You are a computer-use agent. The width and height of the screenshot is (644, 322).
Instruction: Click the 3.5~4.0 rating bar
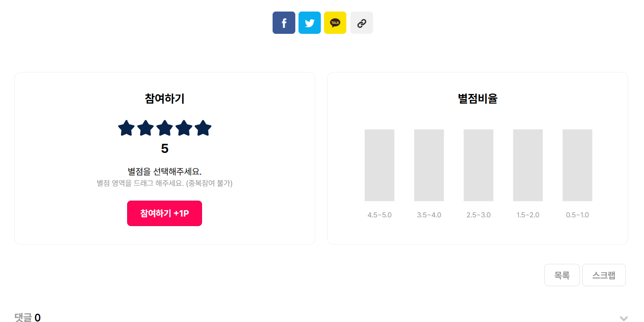pos(429,165)
